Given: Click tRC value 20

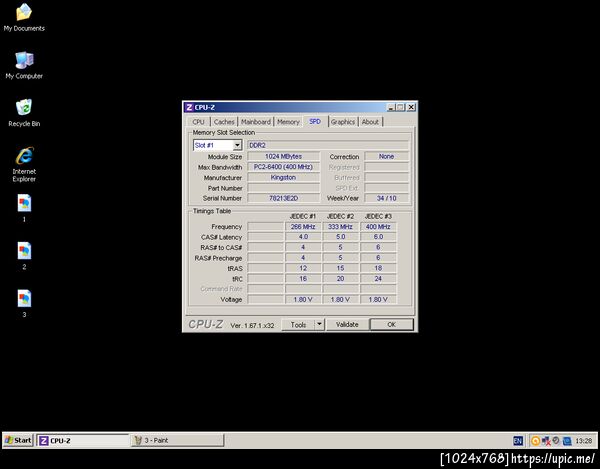Looking at the screenshot, I should coord(341,278).
